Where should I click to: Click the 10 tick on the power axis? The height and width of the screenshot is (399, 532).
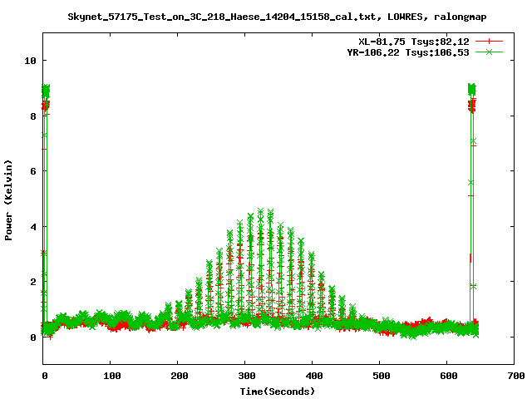(30, 61)
